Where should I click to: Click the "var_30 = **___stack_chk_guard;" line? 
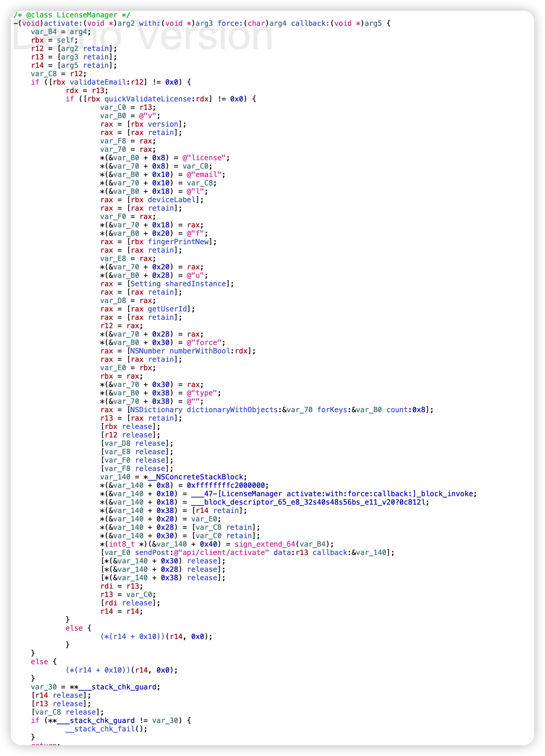[95, 687]
